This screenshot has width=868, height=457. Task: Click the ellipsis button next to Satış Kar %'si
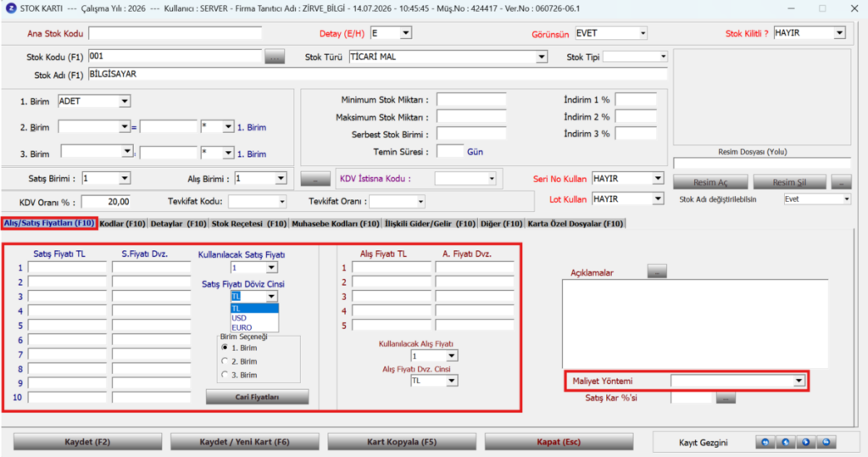pyautogui.click(x=726, y=398)
